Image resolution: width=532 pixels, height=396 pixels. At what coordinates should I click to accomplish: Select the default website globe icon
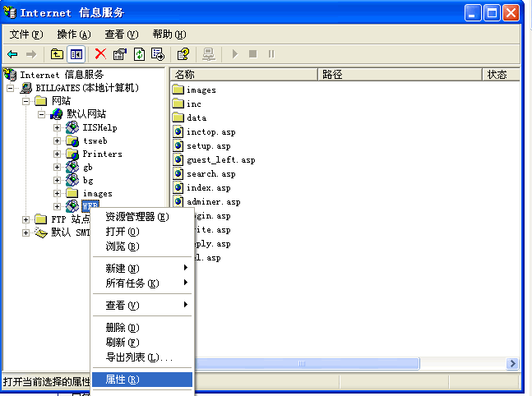[x=57, y=114]
